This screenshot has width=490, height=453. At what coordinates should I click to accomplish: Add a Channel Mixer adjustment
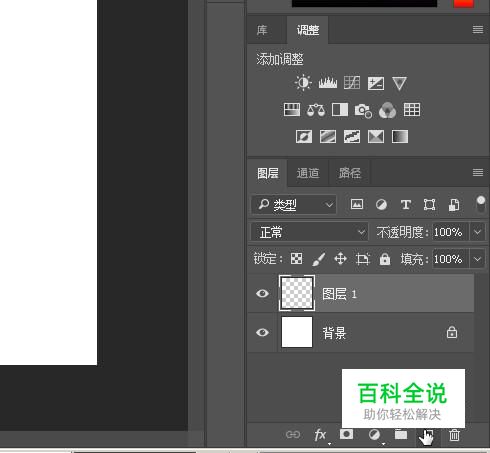click(387, 110)
